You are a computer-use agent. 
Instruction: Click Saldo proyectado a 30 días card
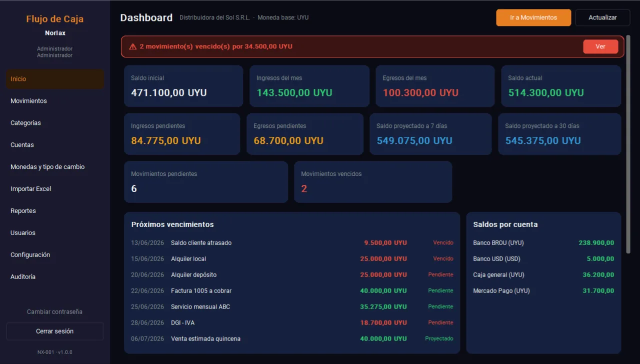pyautogui.click(x=559, y=134)
